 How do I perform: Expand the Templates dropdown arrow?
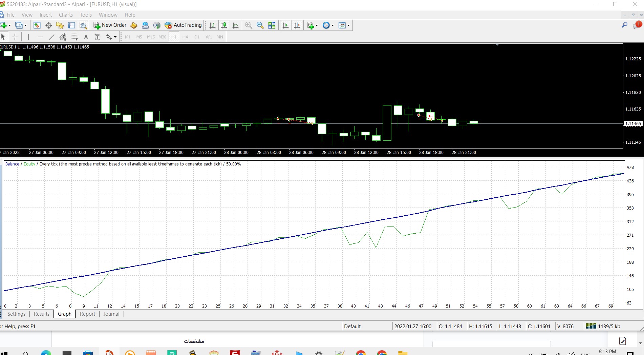click(348, 25)
